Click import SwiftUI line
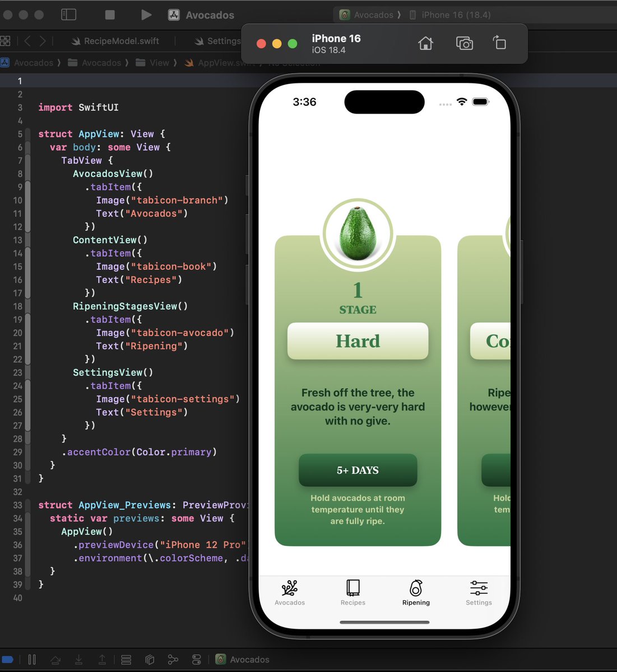617x672 pixels. click(x=78, y=108)
